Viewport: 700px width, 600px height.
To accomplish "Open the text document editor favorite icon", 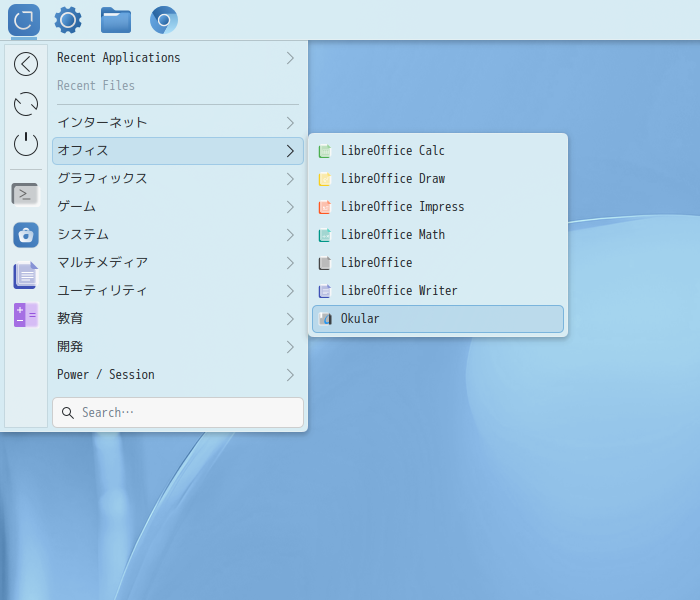I will (x=26, y=275).
